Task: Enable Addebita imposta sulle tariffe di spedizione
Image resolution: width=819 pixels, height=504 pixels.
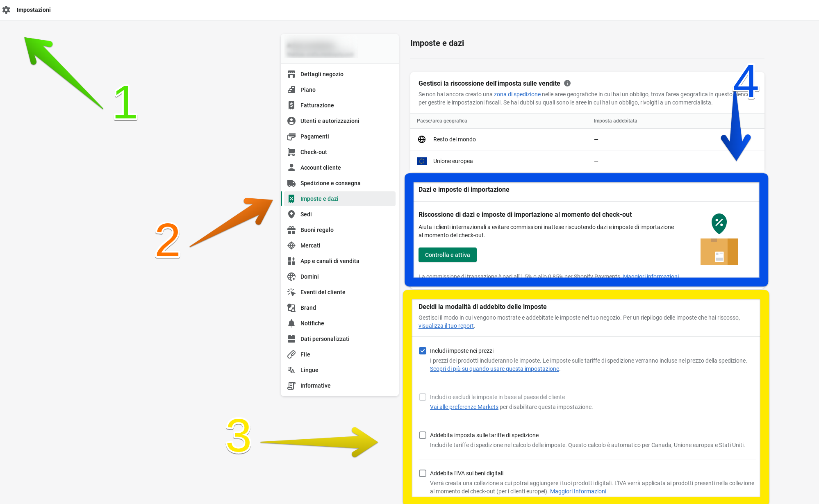Action: click(x=423, y=435)
